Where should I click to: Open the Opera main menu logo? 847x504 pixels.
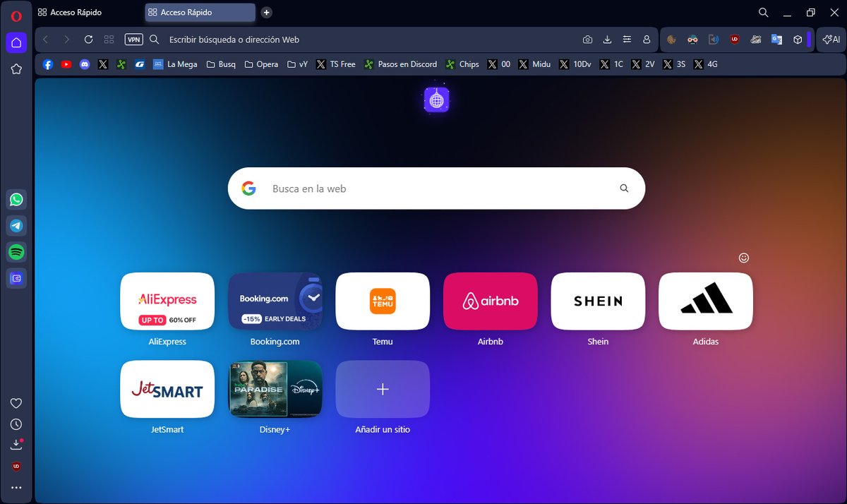(x=16, y=16)
